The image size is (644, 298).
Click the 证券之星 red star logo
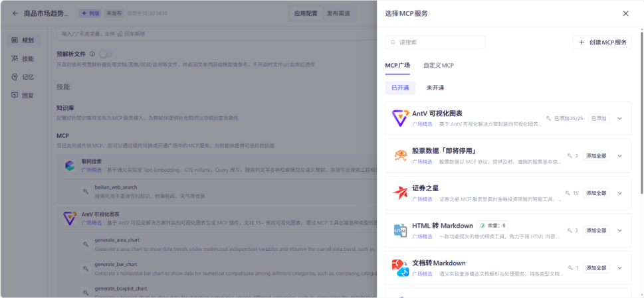[401, 192]
